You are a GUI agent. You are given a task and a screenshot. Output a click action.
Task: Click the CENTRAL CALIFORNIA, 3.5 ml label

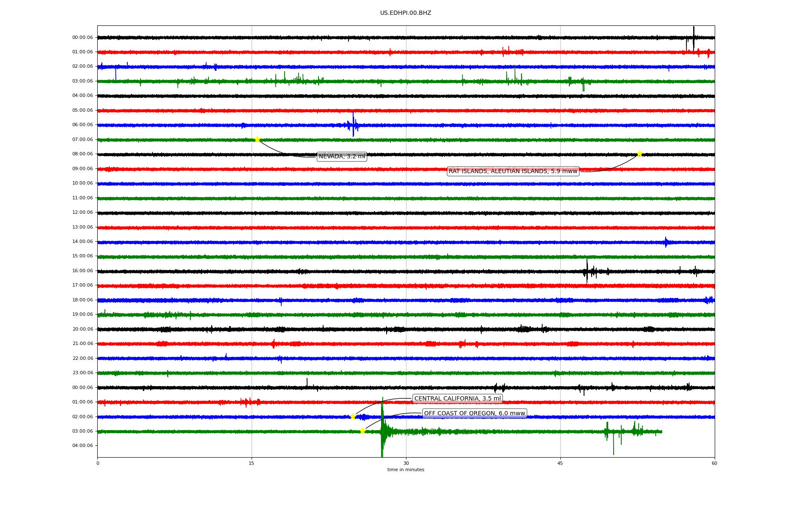pos(457,398)
